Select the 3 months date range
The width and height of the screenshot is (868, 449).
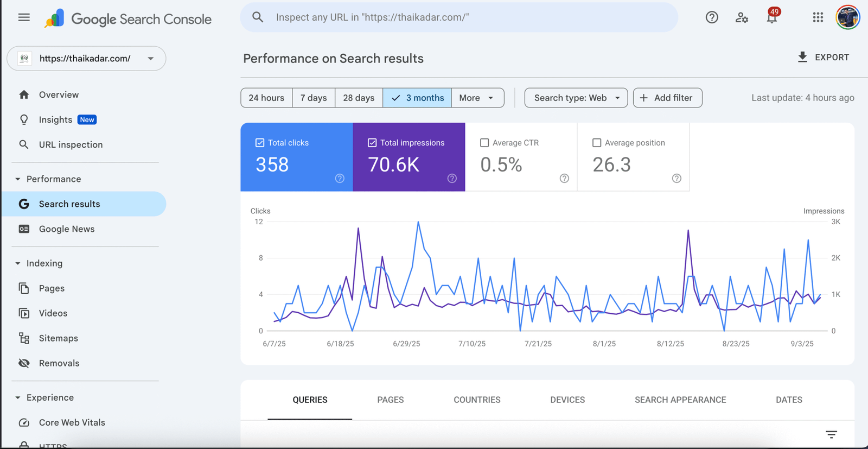click(417, 98)
